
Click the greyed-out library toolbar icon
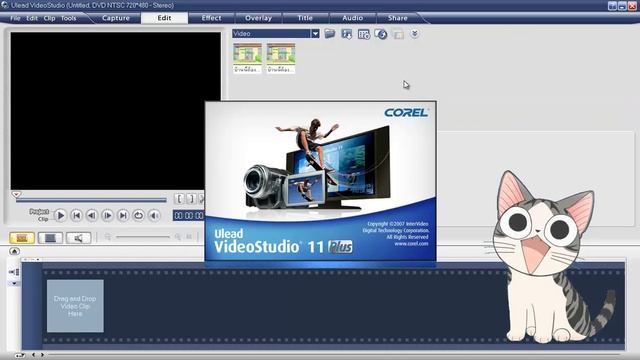(x=398, y=34)
